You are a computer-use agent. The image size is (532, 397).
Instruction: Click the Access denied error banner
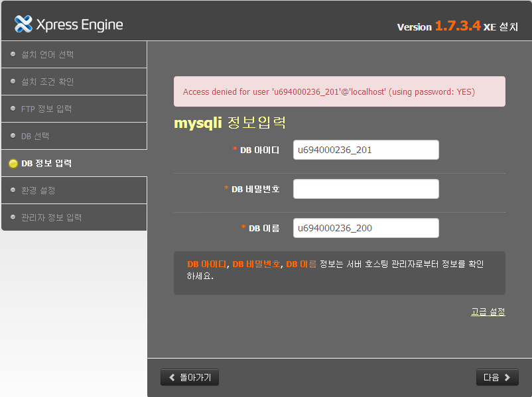click(339, 91)
